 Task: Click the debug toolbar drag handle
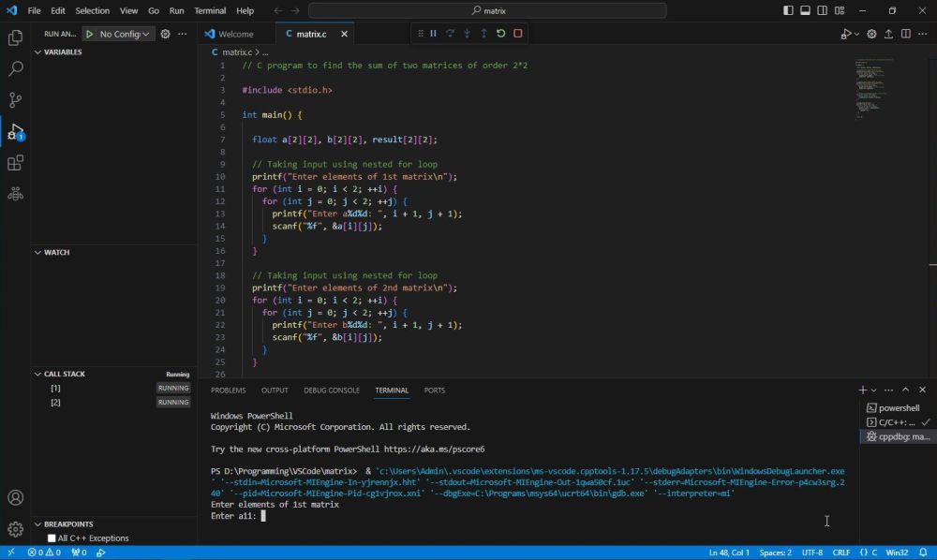coord(421,34)
